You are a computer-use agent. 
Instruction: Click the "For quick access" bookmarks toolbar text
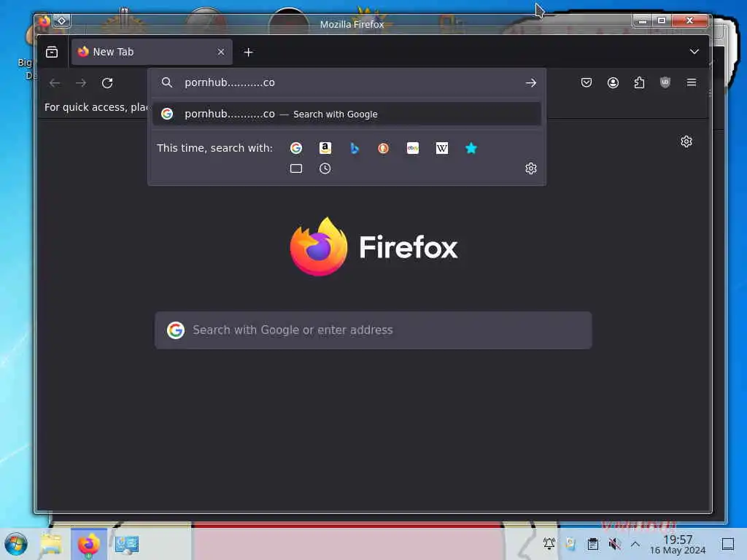pos(96,107)
